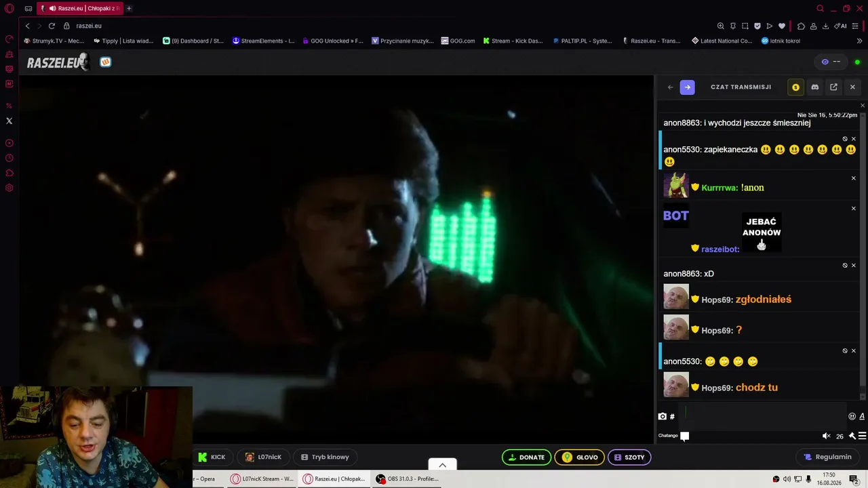Image resolution: width=868 pixels, height=488 pixels.
Task: Open a new browser tab
Action: (129, 9)
